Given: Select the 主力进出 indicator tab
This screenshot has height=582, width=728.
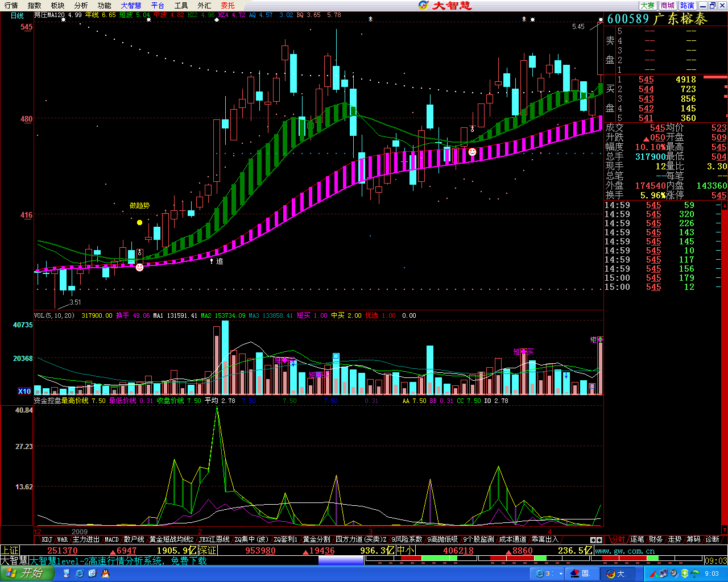Looking at the screenshot, I should [86, 539].
